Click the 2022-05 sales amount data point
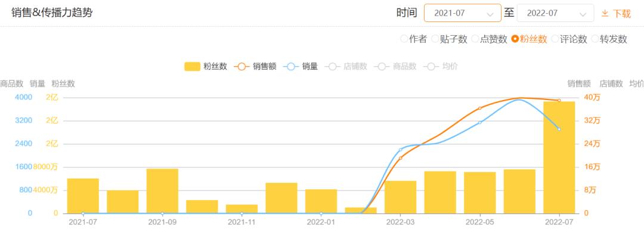The width and height of the screenshot is (644, 237). pyautogui.click(x=479, y=108)
